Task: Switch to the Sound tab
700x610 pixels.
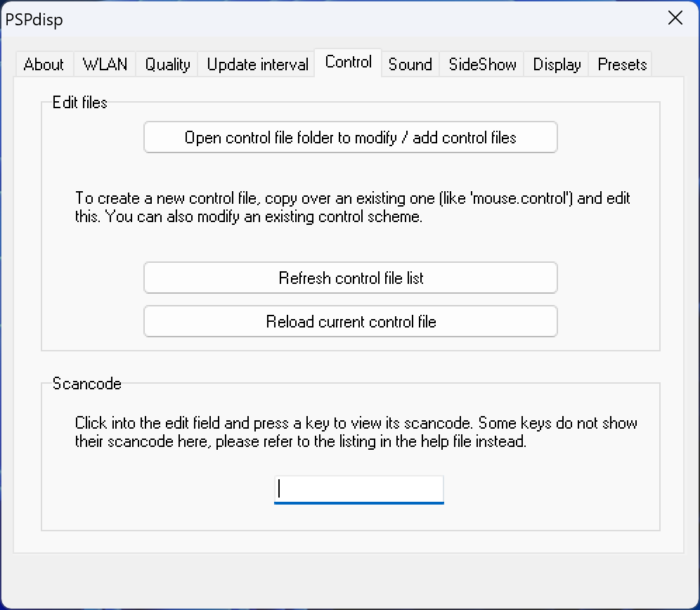Action: [x=410, y=65]
